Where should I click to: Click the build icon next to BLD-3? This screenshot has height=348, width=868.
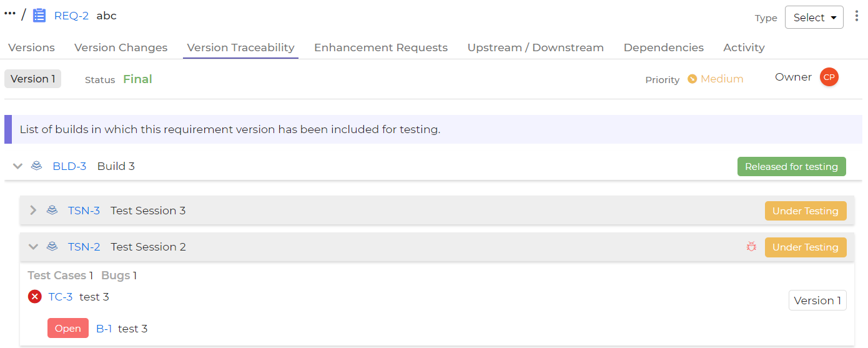[37, 166]
